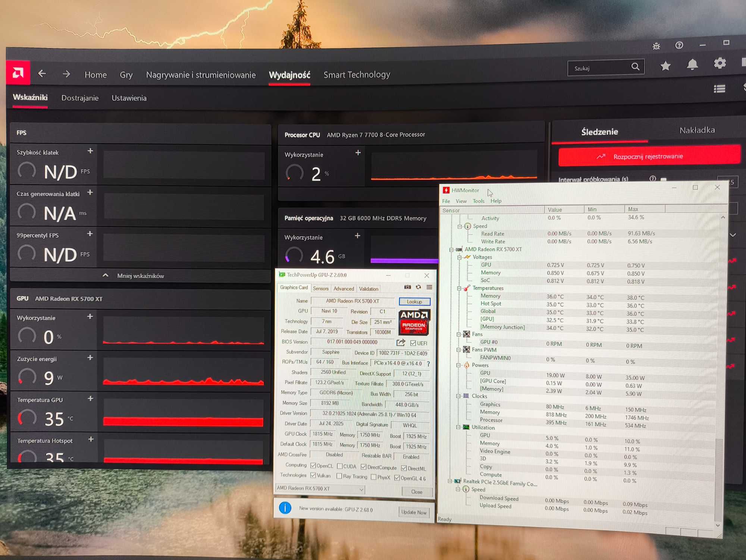Screen dimensions: 746x560
Task: Click the bug report icon
Action: click(x=656, y=46)
